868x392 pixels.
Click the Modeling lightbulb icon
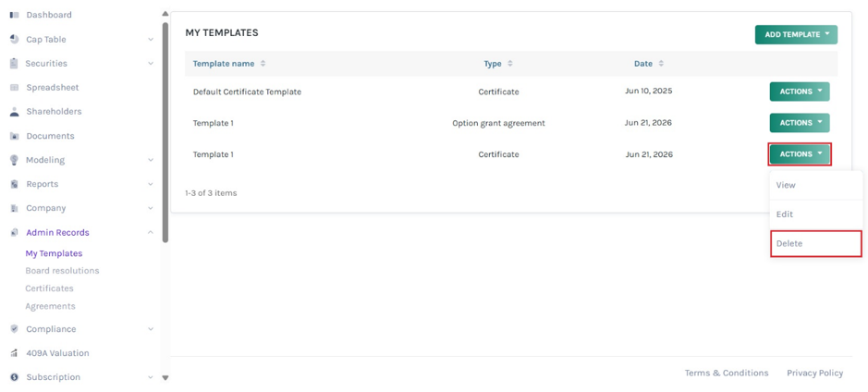point(15,160)
